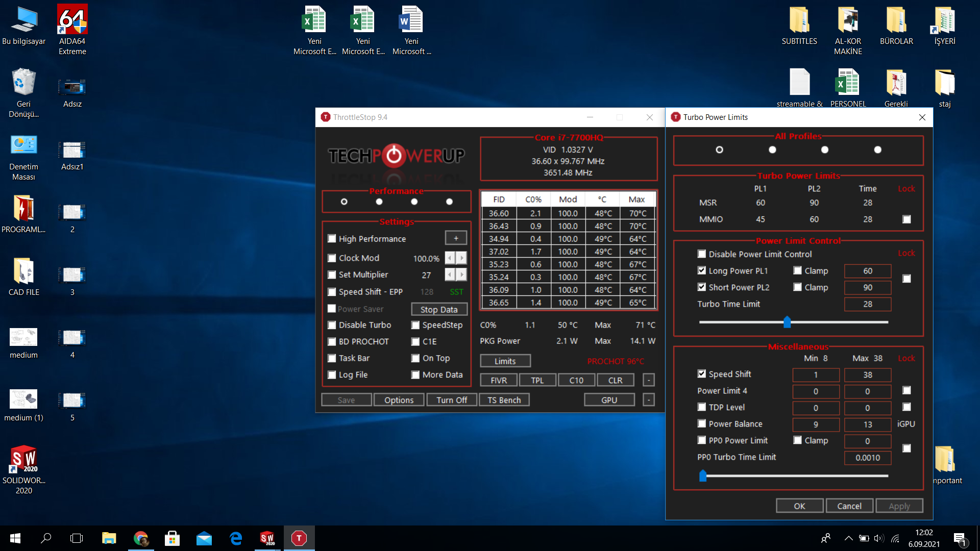The image size is (980, 551).
Task: Open AIDA64 Extreme desktop icon
Action: tap(72, 20)
